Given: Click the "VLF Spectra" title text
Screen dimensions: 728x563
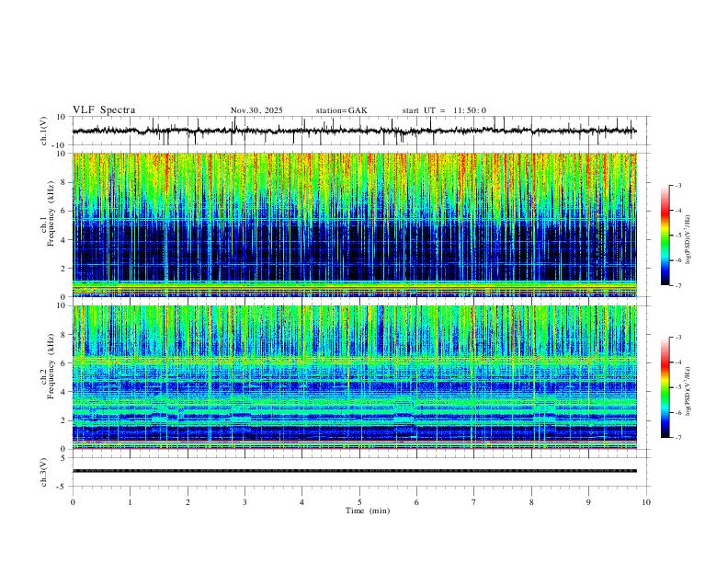Looking at the screenshot, I should (x=104, y=110).
